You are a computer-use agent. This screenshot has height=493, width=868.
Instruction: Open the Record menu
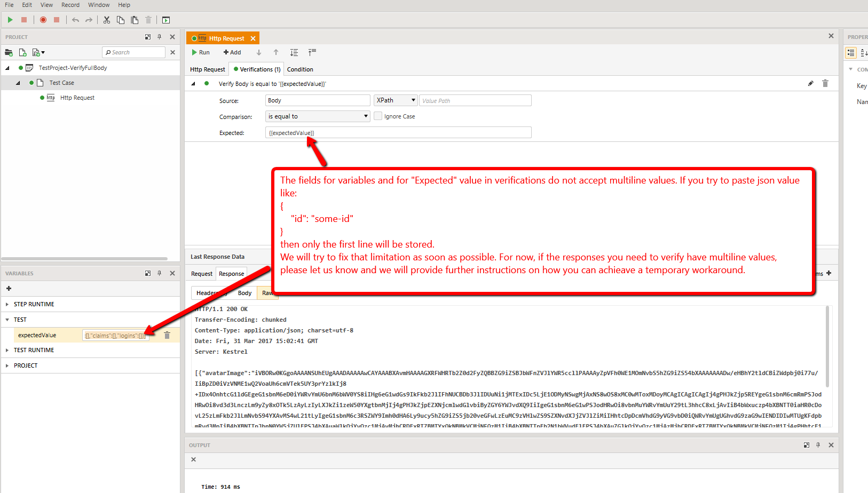[70, 5]
